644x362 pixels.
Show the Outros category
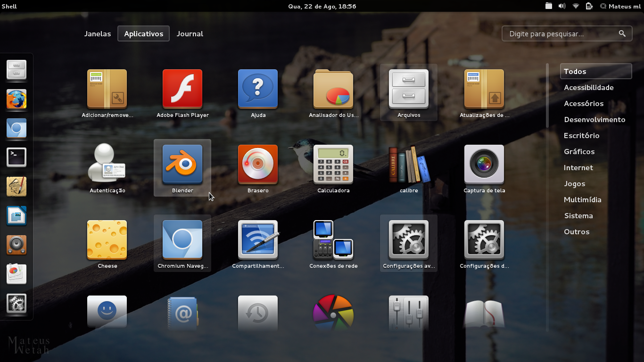[577, 232]
